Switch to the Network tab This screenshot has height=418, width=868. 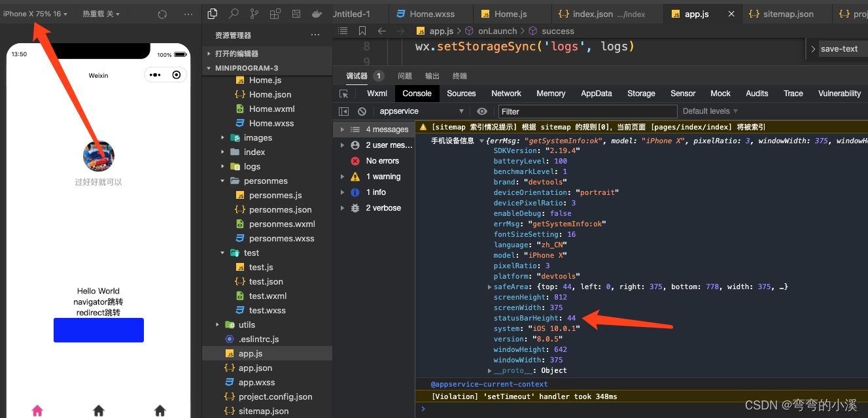click(506, 94)
